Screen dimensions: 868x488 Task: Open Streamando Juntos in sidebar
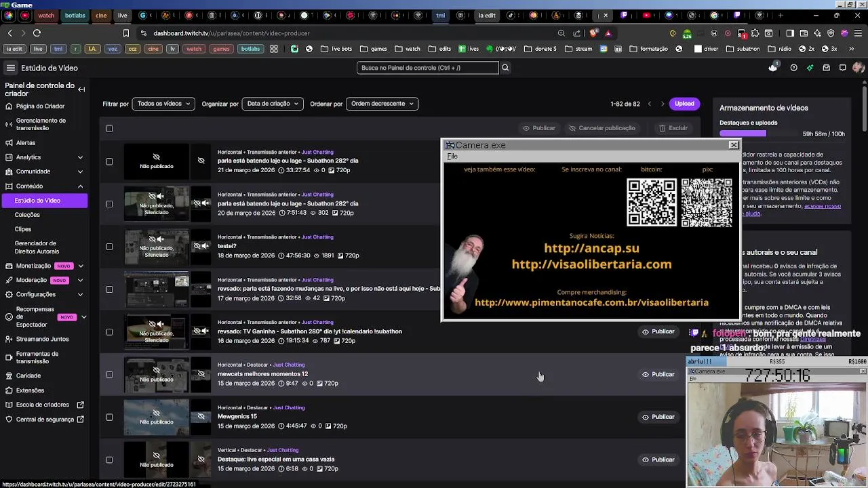click(x=42, y=339)
